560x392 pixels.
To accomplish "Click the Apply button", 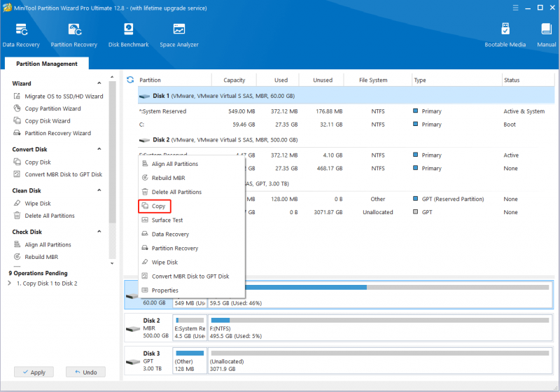I will [x=34, y=372].
